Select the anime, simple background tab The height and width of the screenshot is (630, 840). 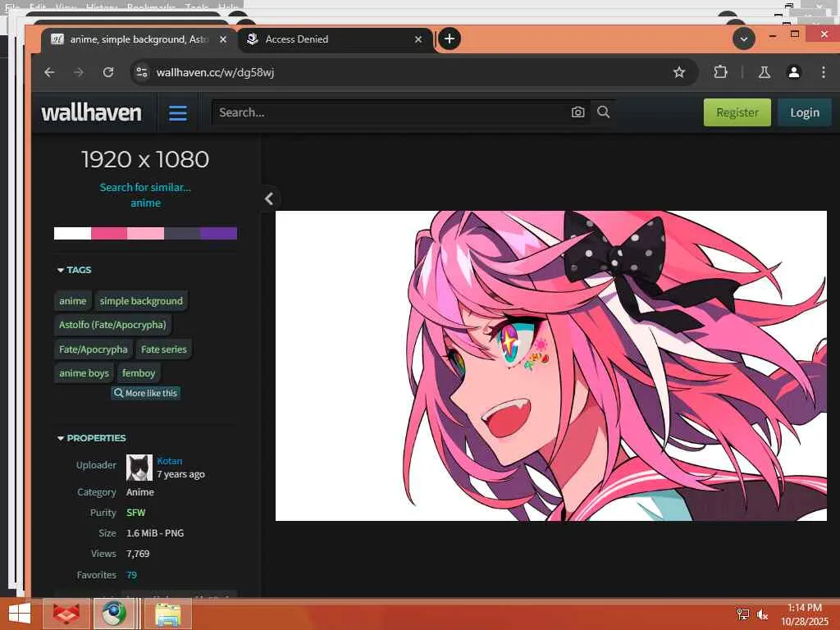pos(139,39)
